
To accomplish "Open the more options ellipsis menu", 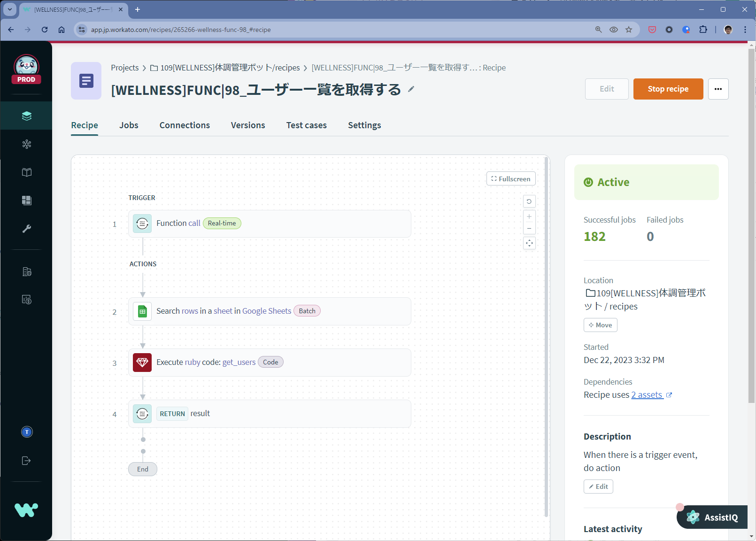I will pyautogui.click(x=718, y=89).
